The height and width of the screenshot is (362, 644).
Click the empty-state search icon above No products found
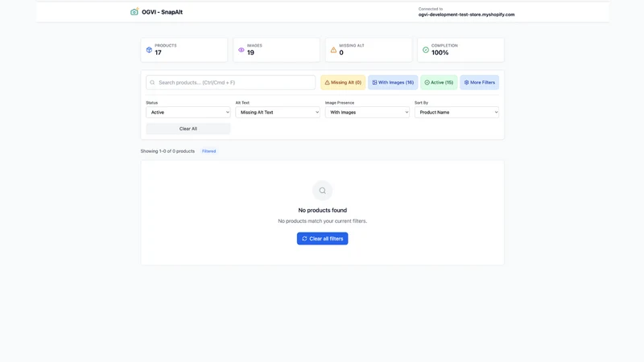323,191
